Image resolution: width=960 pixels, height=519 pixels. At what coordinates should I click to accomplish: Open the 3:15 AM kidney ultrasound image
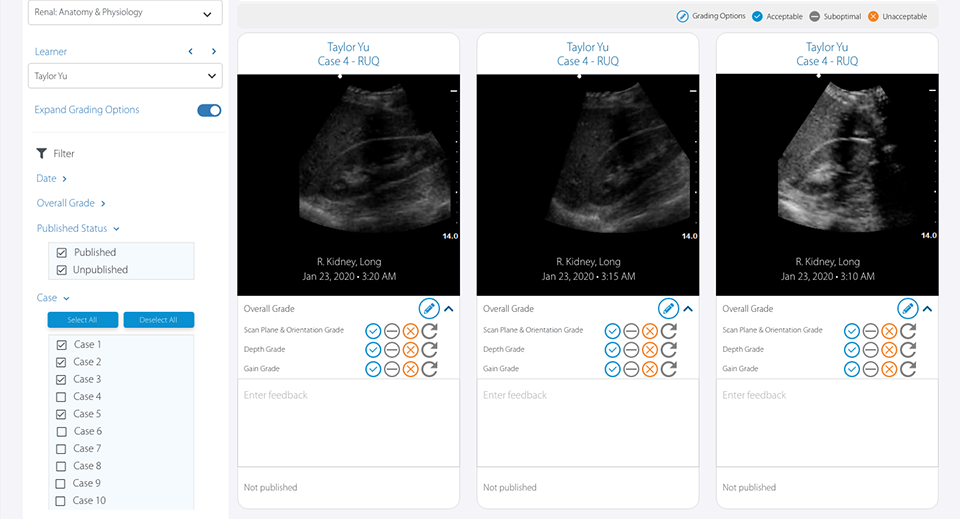[x=588, y=185]
